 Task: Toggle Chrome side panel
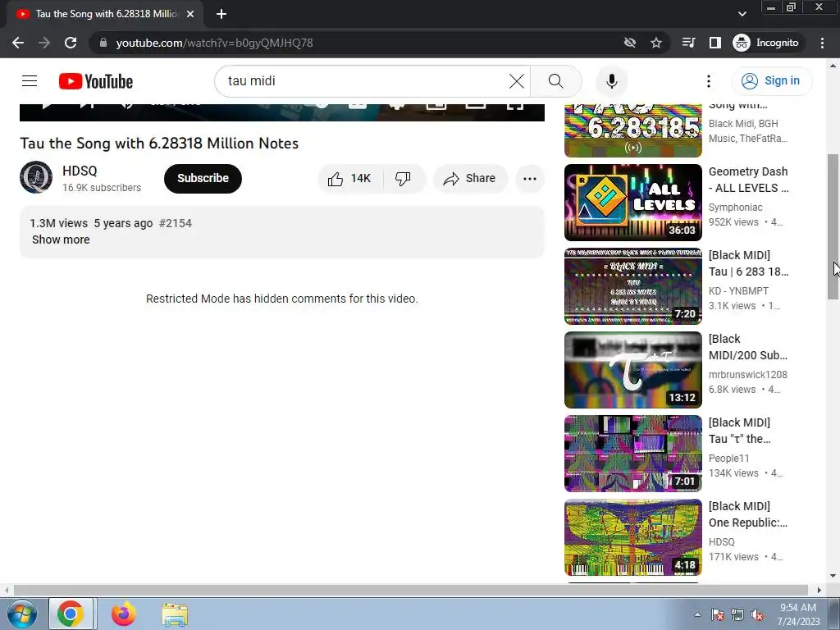click(x=715, y=43)
